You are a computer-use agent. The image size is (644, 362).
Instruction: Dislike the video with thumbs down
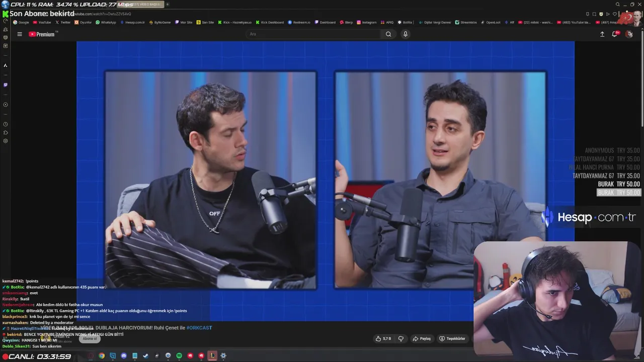(x=401, y=339)
